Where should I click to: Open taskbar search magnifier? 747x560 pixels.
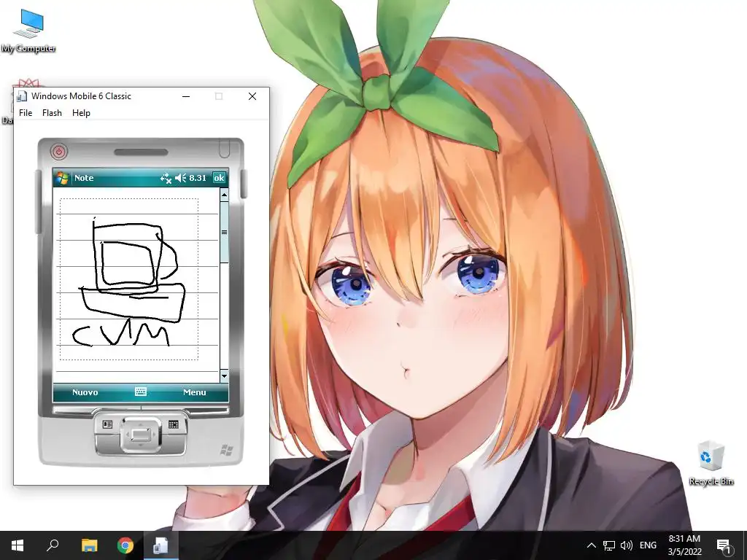coord(53,545)
